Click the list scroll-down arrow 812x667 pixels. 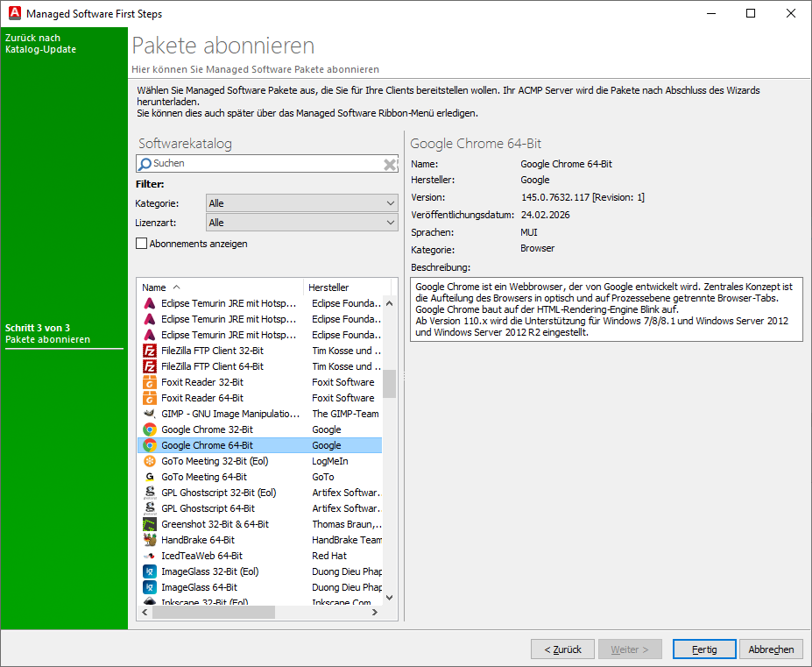(x=390, y=598)
